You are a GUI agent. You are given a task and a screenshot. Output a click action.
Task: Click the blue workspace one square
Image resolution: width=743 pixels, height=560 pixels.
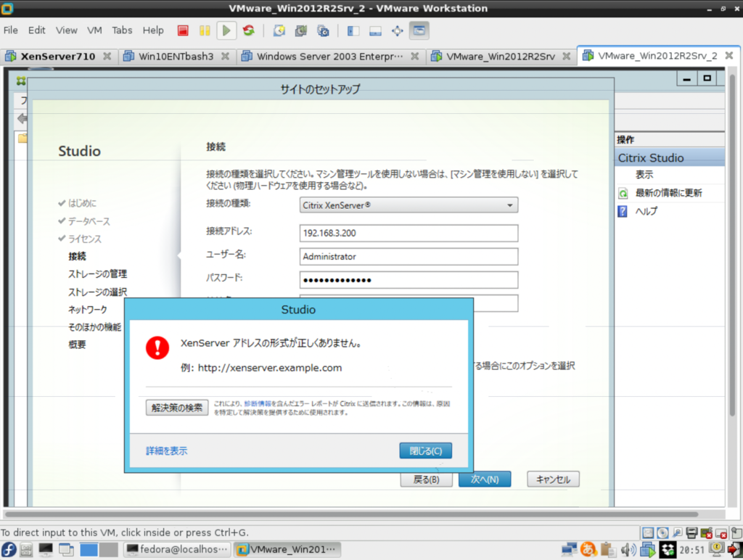[89, 550]
